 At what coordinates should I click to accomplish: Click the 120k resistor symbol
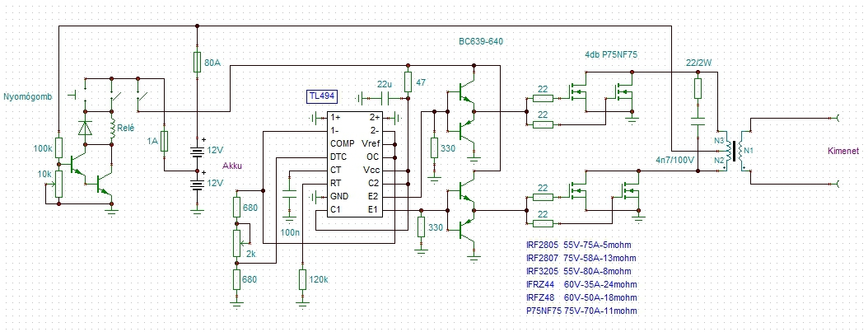tap(302, 279)
